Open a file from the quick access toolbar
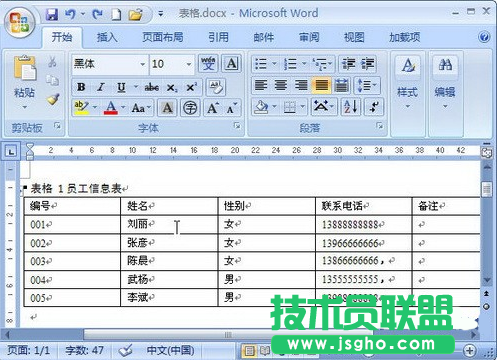The image size is (498, 360). 135,15
